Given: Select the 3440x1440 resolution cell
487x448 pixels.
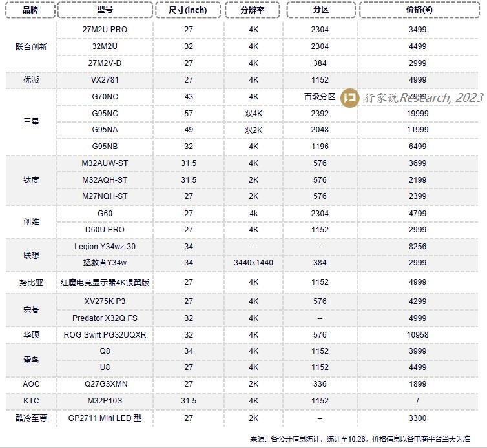Looking at the screenshot, I should [253, 263].
